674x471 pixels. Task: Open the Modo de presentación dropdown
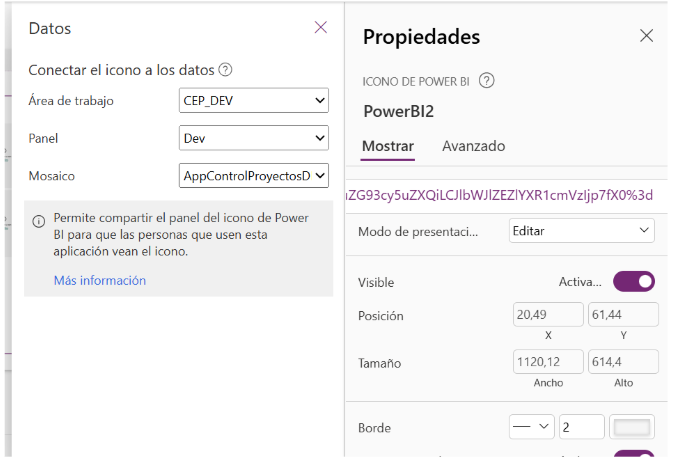point(581,230)
